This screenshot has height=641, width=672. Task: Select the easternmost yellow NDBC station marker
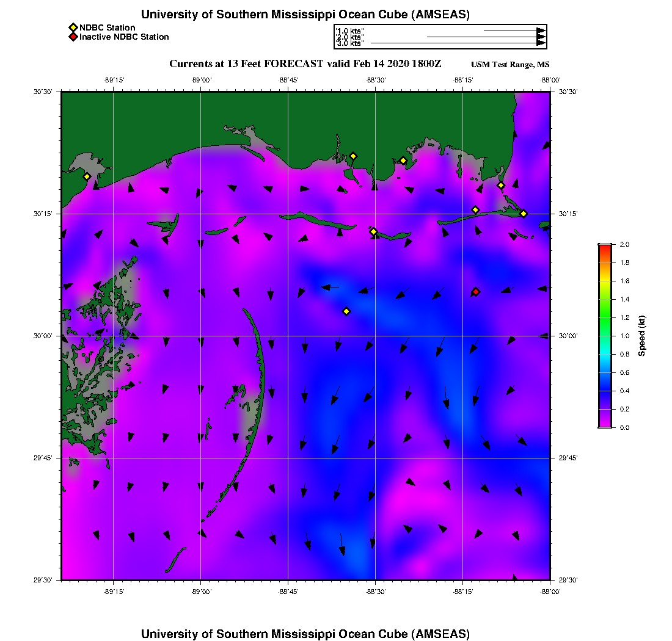click(x=524, y=213)
